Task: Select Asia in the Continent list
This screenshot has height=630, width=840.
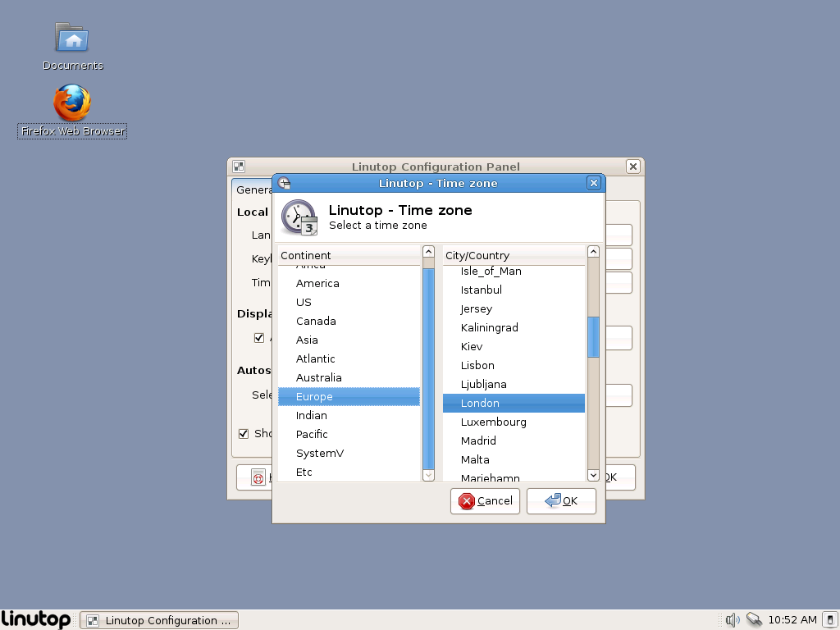Action: [x=349, y=340]
